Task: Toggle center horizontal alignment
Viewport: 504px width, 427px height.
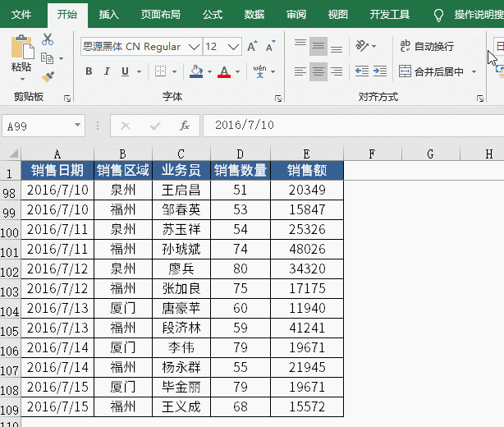Action: click(x=318, y=71)
